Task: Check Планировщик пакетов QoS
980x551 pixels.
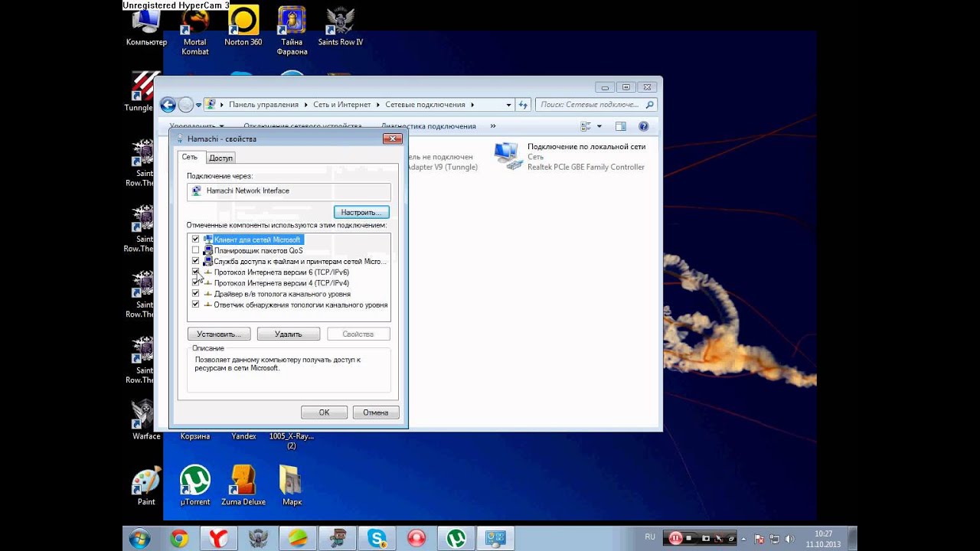Action: click(195, 250)
